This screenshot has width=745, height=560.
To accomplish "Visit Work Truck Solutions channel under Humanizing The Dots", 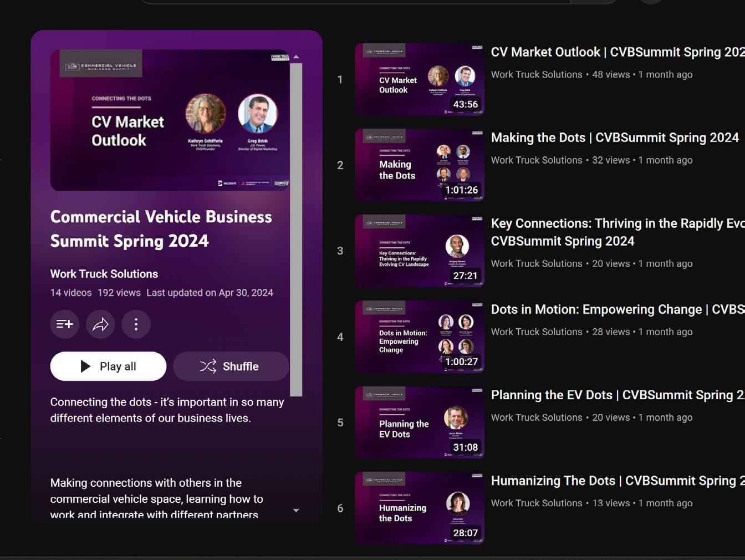I will tap(537, 503).
